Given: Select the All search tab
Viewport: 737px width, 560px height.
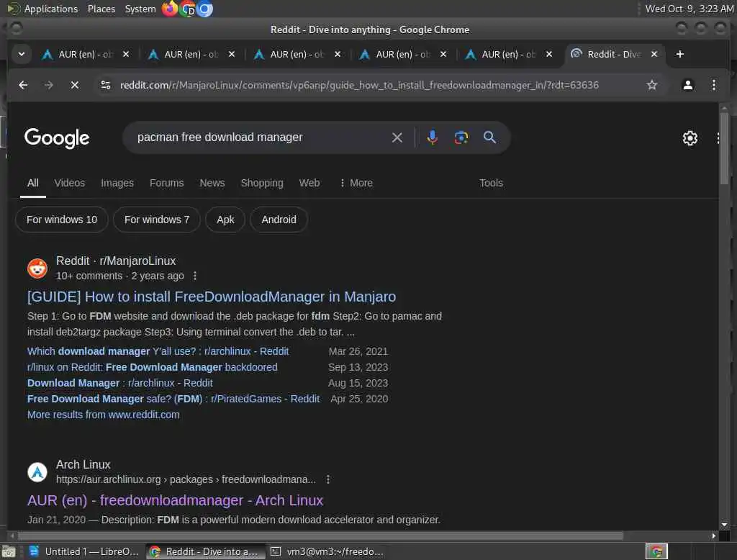Looking at the screenshot, I should click(x=33, y=183).
